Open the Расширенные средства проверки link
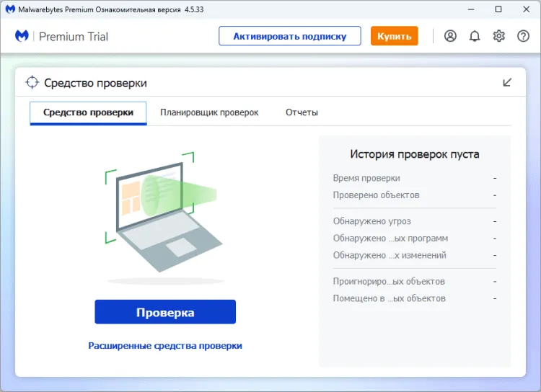This screenshot has height=392, width=541. 165,346
